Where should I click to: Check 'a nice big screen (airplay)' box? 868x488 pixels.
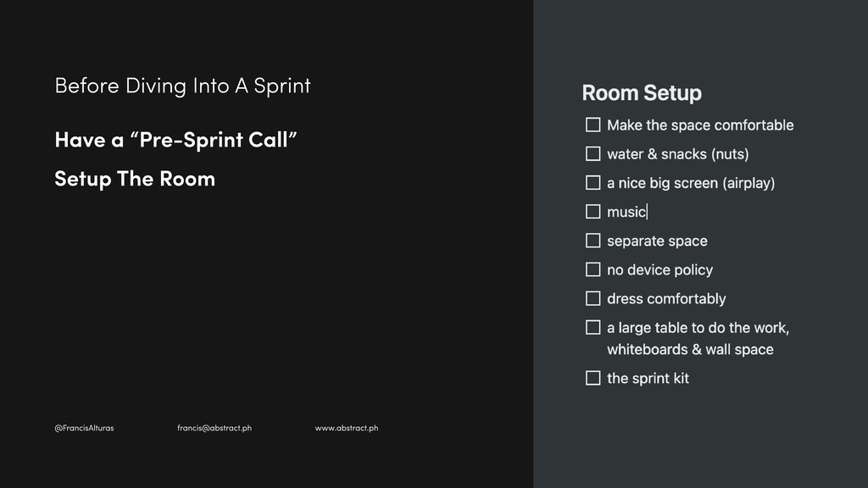593,183
